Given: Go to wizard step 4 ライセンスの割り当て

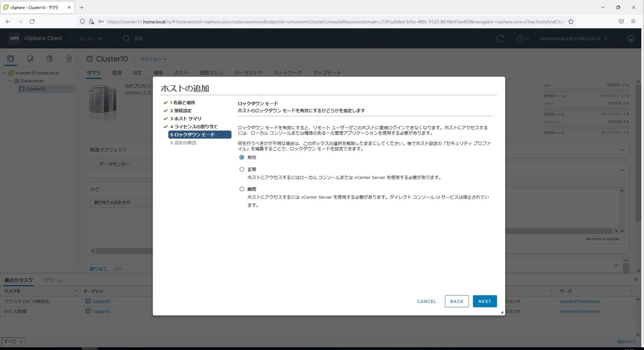Looking at the screenshot, I should (x=194, y=126).
